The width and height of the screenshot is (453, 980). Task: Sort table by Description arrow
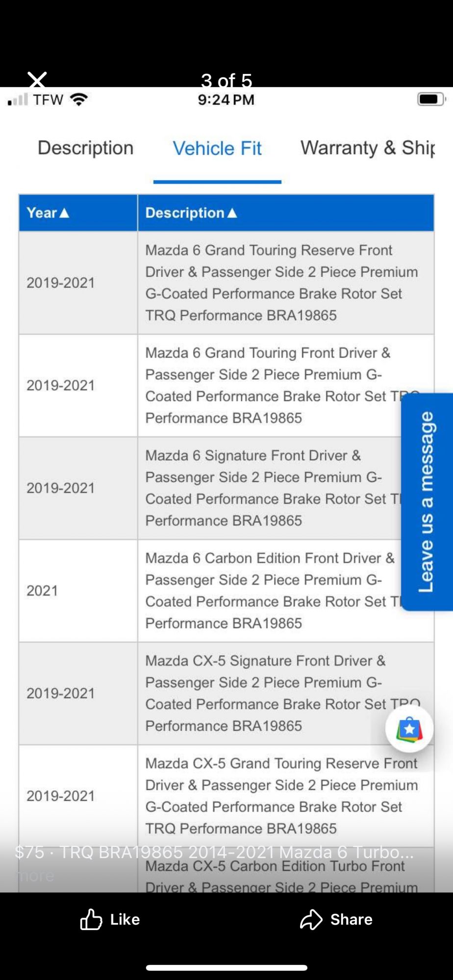[232, 213]
